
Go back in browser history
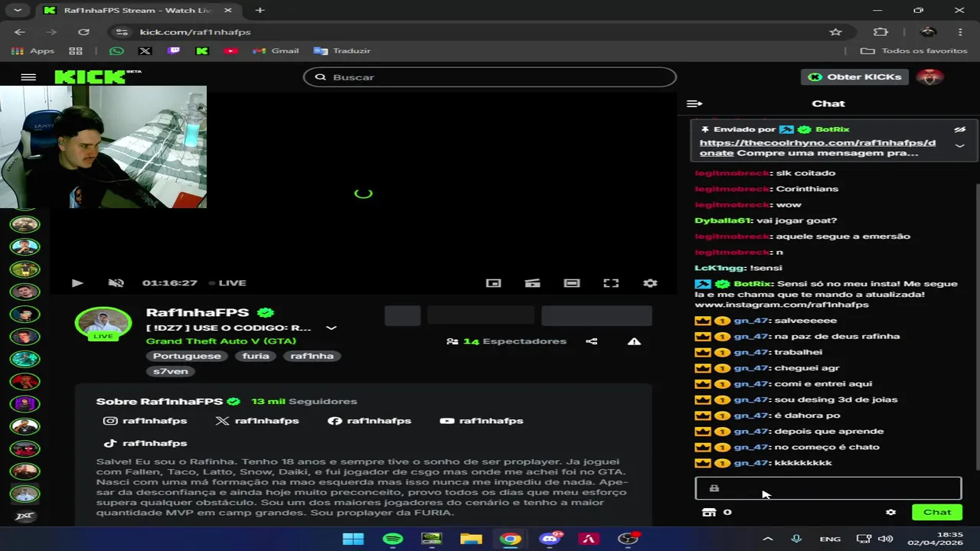coord(20,32)
